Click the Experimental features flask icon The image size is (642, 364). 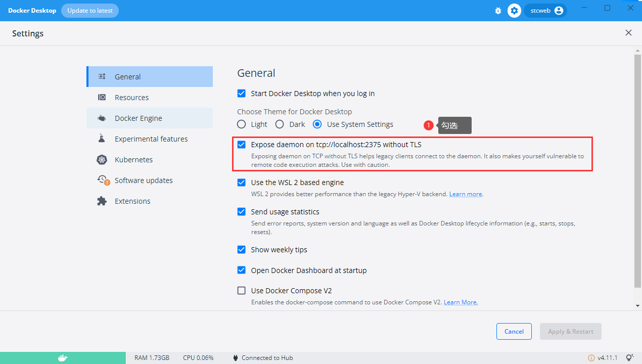pos(102,139)
